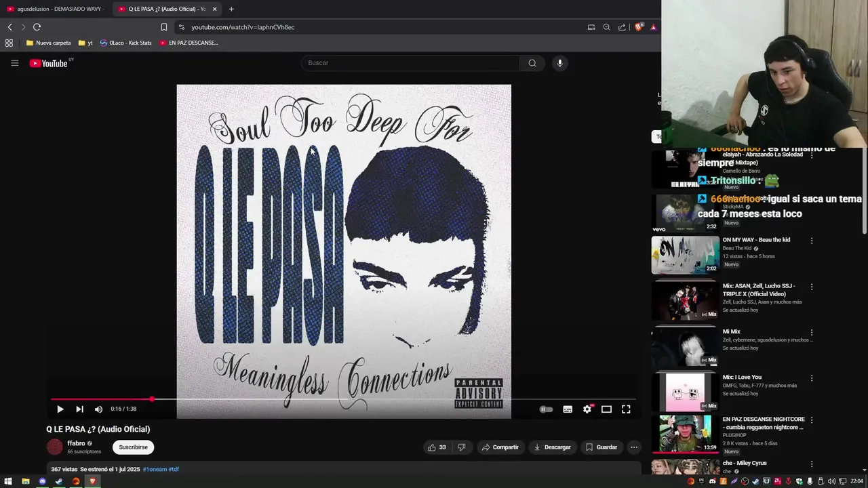Save video with Guardar button
Viewport: 868px width, 488px height.
click(601, 447)
